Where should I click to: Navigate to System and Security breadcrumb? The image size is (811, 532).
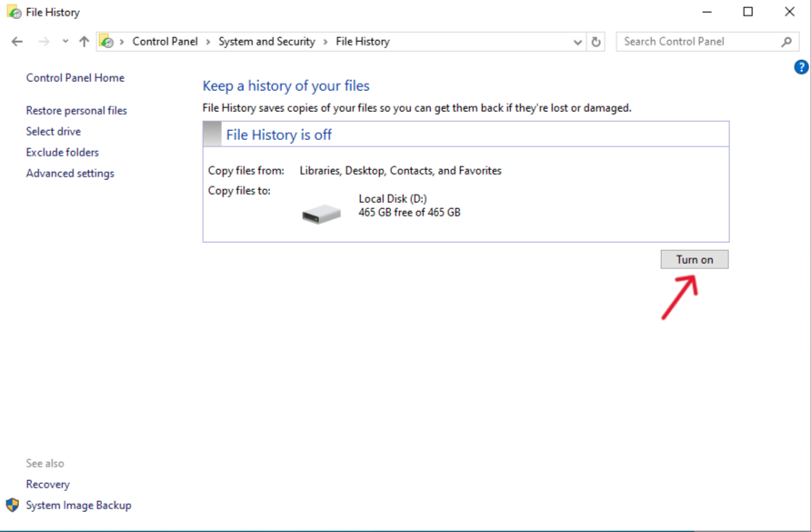(266, 41)
